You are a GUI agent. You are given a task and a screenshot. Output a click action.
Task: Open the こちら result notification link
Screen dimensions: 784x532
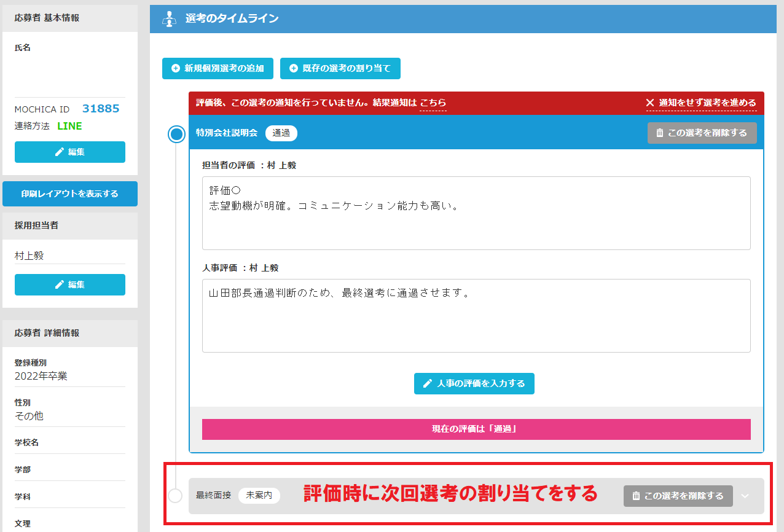(433, 103)
